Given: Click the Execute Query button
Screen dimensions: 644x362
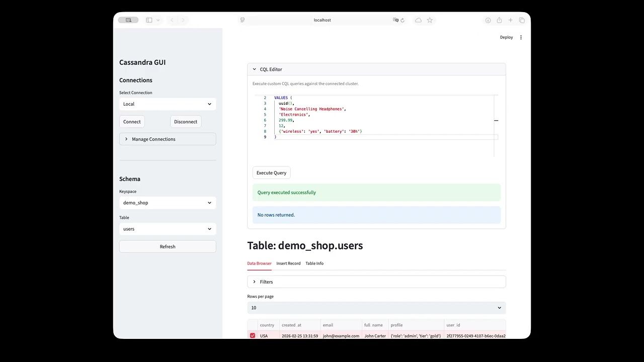Looking at the screenshot, I should tap(271, 173).
